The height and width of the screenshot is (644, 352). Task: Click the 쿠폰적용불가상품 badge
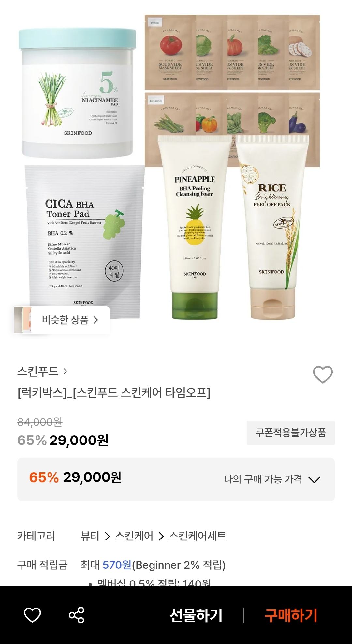(x=291, y=433)
